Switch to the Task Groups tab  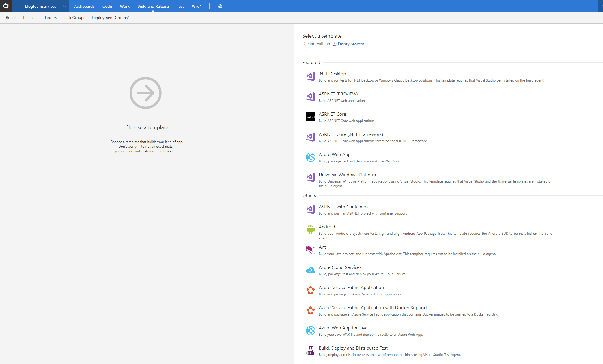(x=74, y=18)
